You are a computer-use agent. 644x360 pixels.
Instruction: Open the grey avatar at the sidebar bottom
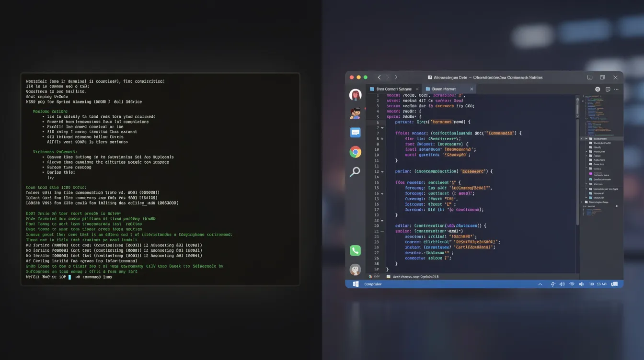coord(355,270)
